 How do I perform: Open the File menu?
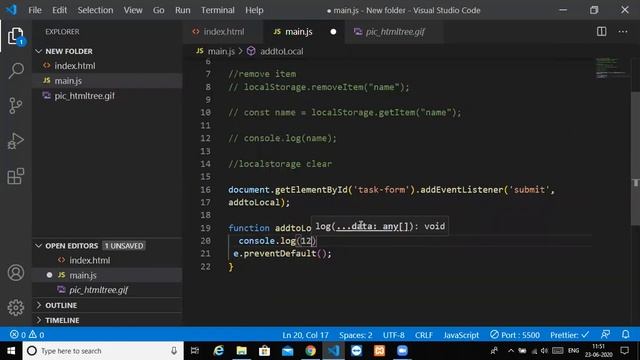pos(35,10)
